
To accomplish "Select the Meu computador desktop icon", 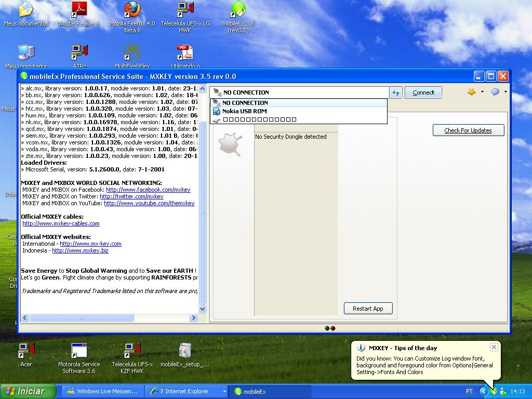I will (x=26, y=56).
